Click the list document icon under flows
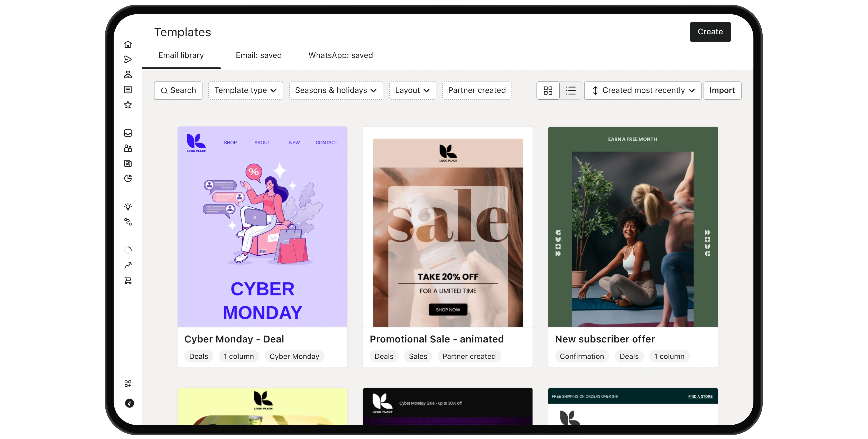This screenshot has height=439, width=868. [128, 90]
